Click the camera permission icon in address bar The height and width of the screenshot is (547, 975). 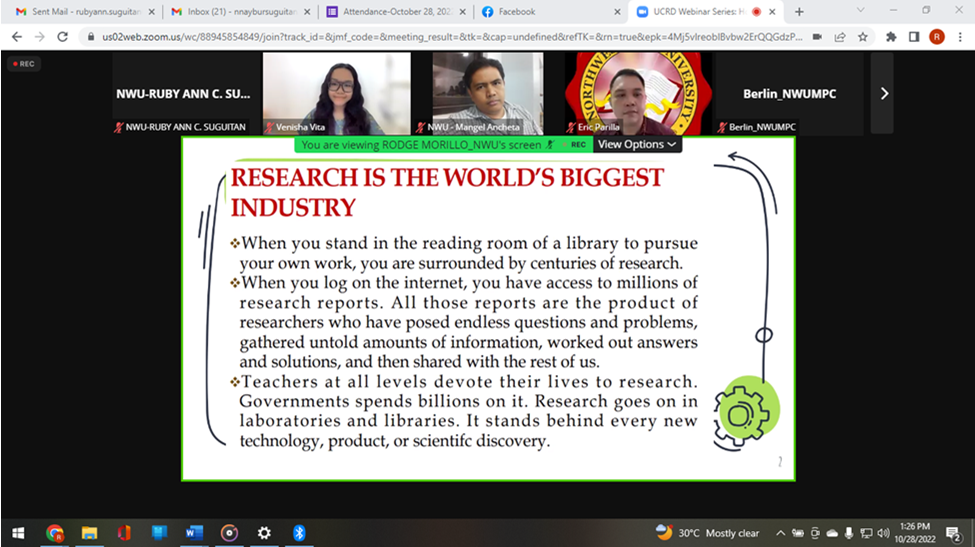[816, 37]
